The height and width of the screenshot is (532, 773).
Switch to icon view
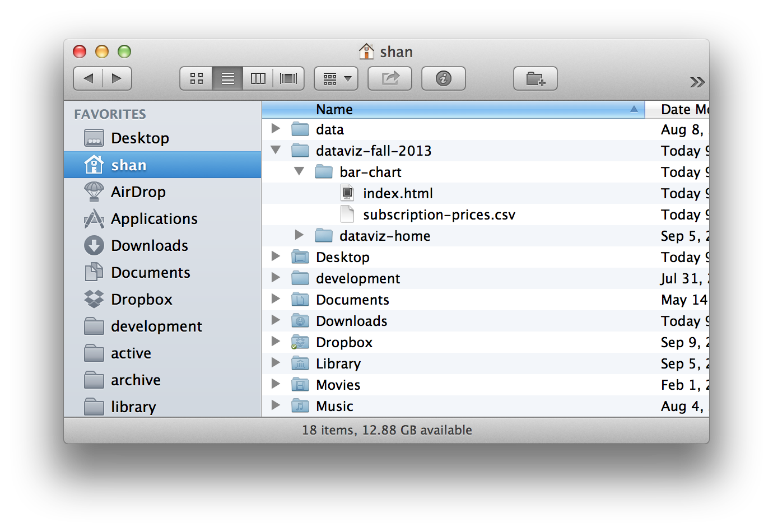[196, 78]
